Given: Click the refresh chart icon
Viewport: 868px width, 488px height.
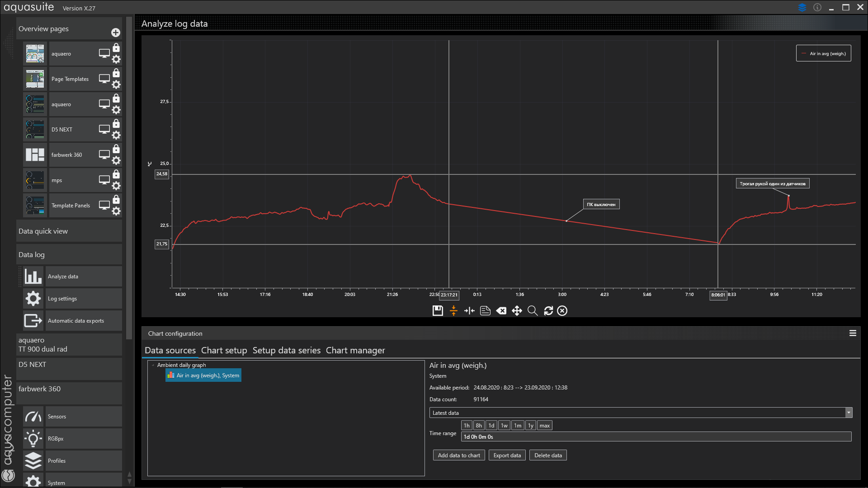Looking at the screenshot, I should point(548,311).
